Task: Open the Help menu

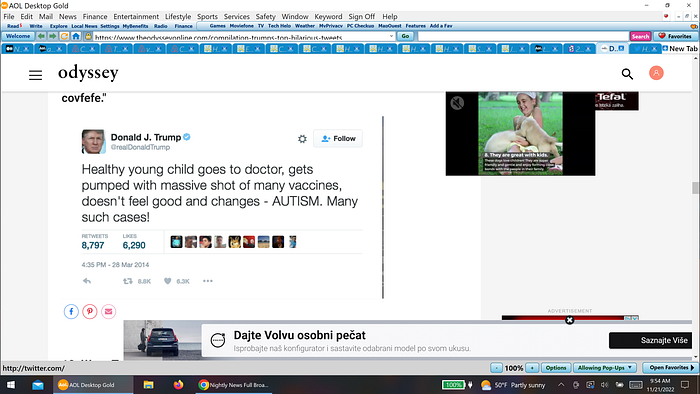Action: pos(390,17)
